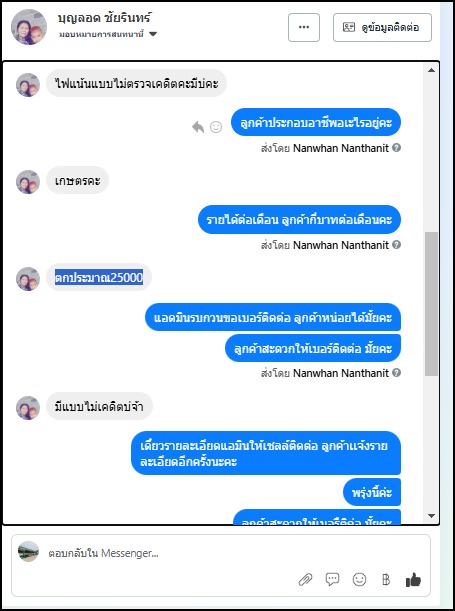
Task: Click the paperclip attachment icon
Action: [x=305, y=580]
